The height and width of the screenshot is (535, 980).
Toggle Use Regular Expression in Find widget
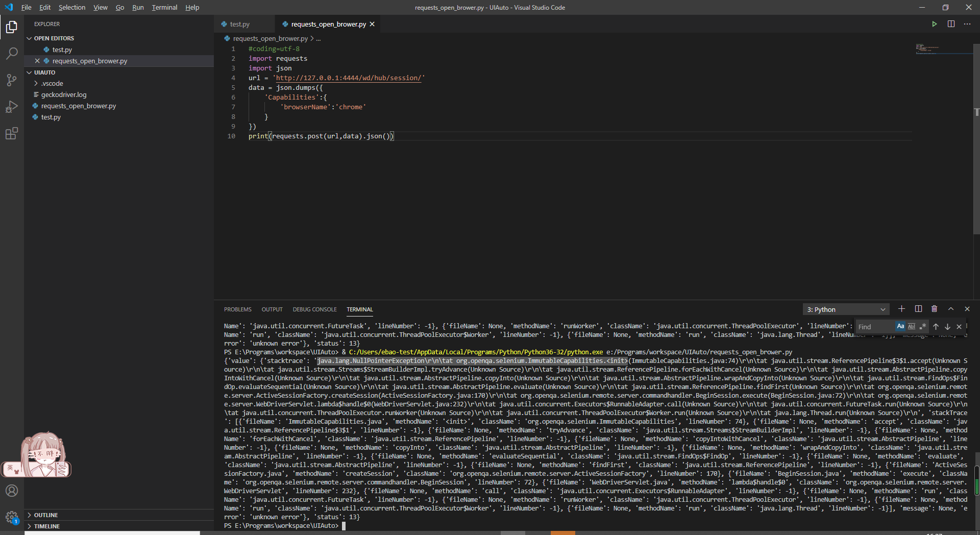click(923, 327)
